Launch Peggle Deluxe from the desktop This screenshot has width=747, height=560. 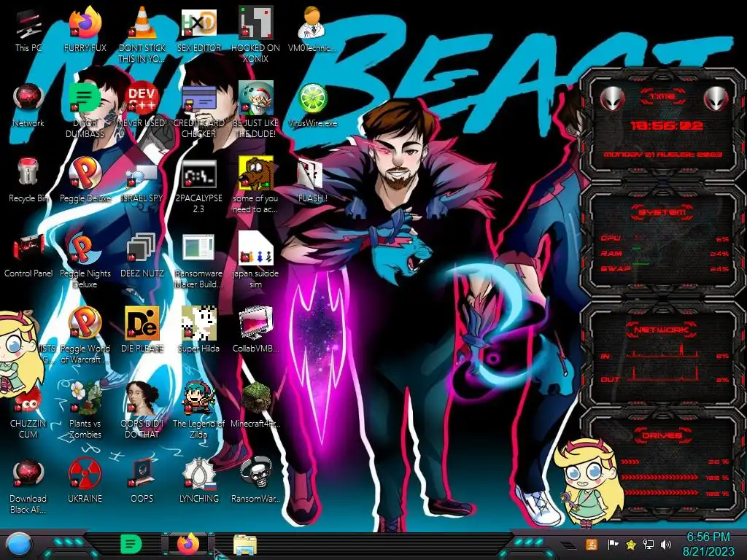coord(85,181)
